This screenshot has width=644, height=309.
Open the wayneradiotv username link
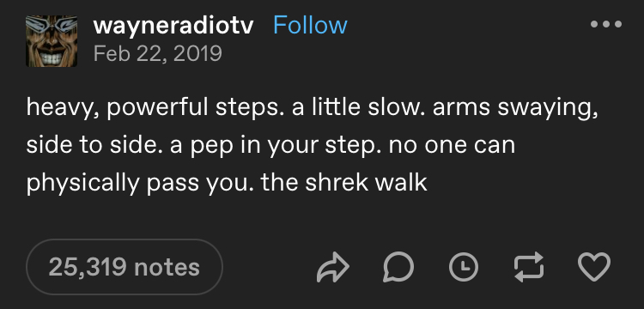pyautogui.click(x=173, y=26)
